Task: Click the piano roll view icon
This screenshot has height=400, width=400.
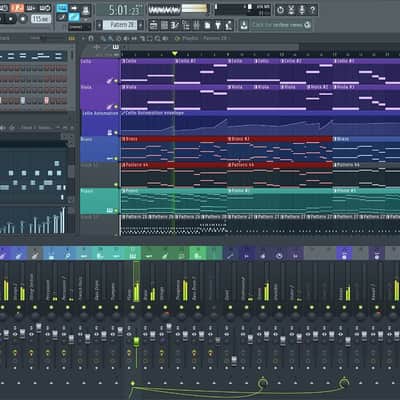Action: coord(175,25)
